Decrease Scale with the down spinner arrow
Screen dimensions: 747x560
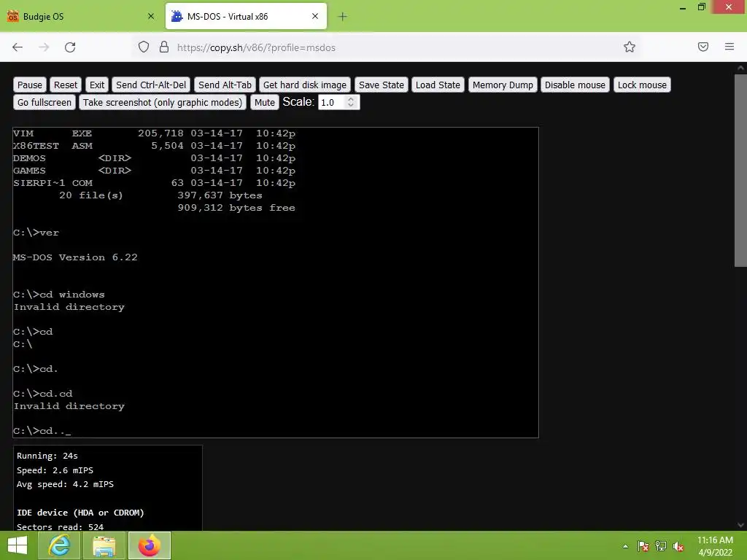[351, 106]
